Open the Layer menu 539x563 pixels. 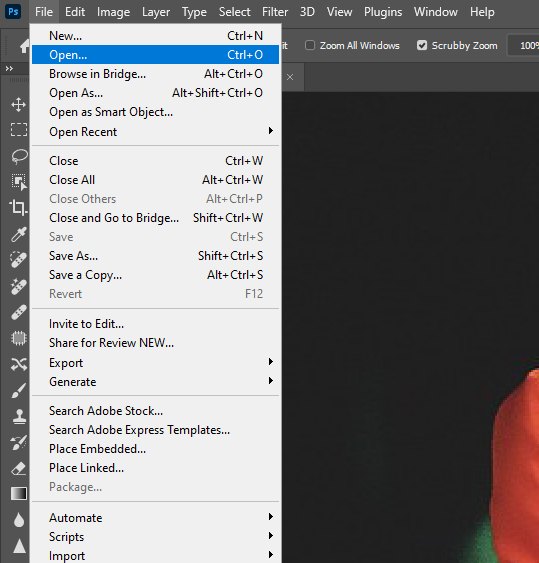[x=156, y=12]
